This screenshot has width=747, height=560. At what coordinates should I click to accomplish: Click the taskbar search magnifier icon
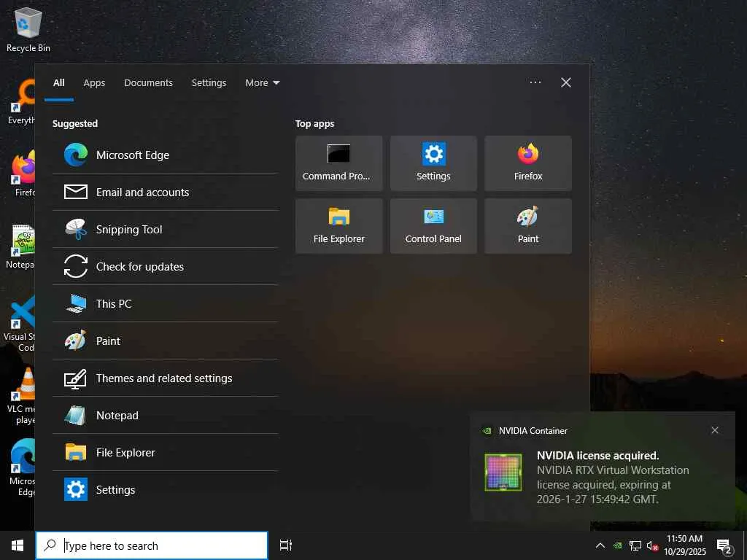50,545
